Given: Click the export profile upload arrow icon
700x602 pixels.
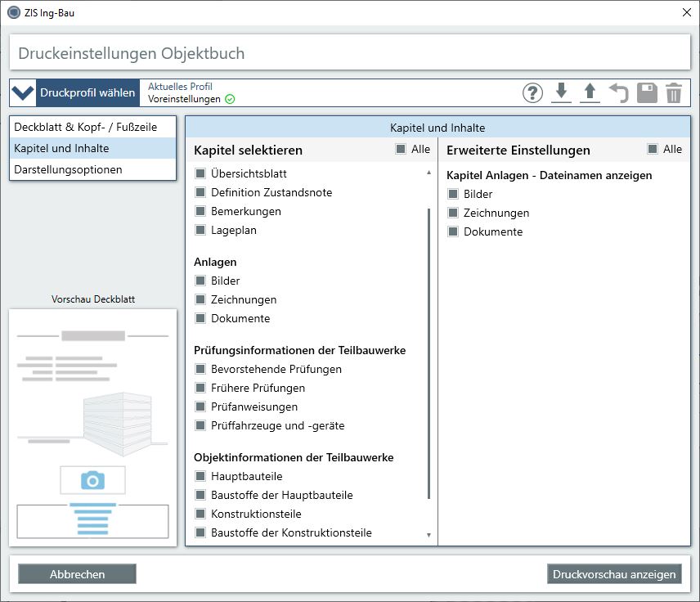Looking at the screenshot, I should 589,92.
